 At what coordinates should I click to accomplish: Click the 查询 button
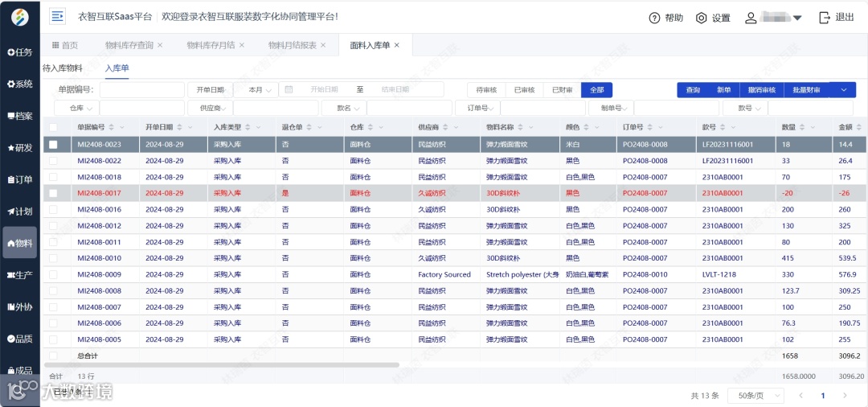[693, 90]
